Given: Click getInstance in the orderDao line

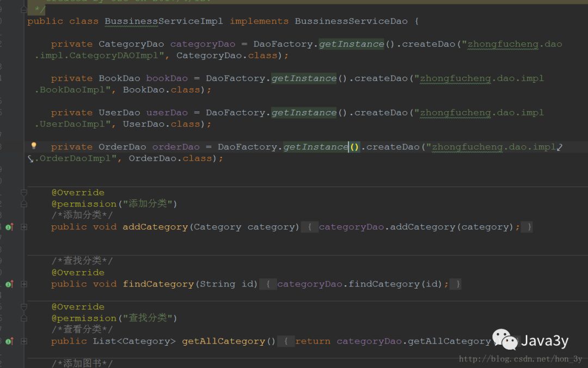Looking at the screenshot, I should 316,147.
